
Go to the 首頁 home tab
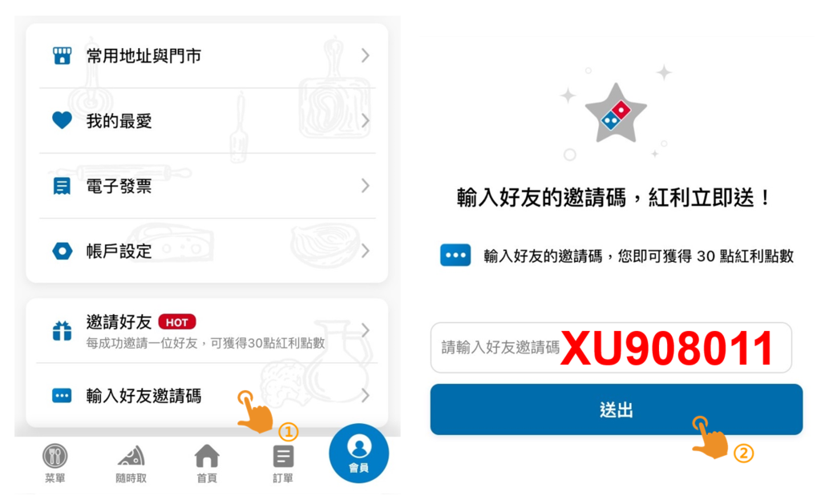(207, 463)
